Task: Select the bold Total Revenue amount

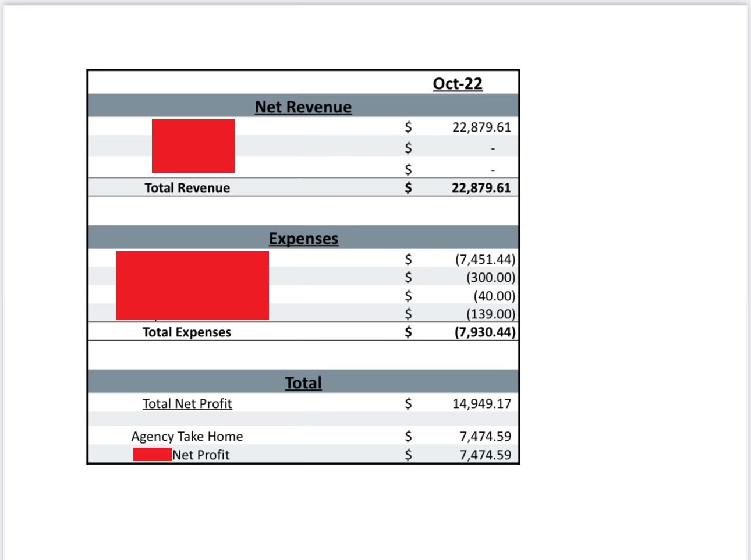Action: click(x=481, y=188)
